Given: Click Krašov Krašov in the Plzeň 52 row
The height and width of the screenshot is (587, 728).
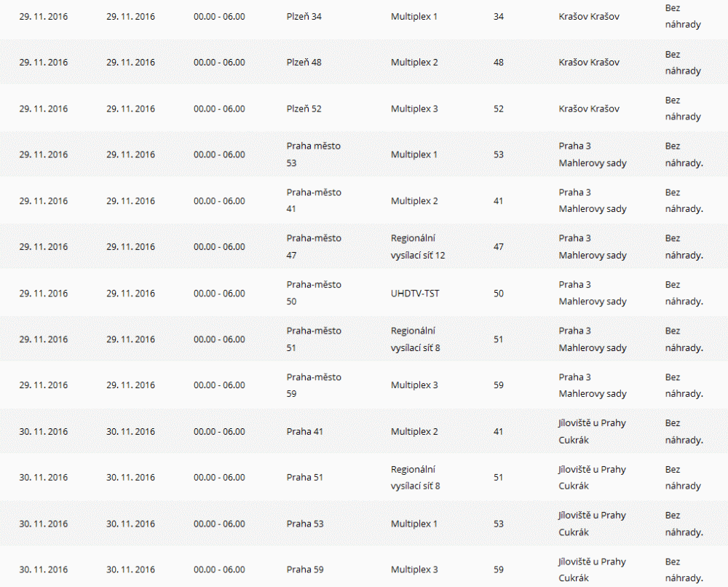Looking at the screenshot, I should (589, 109).
